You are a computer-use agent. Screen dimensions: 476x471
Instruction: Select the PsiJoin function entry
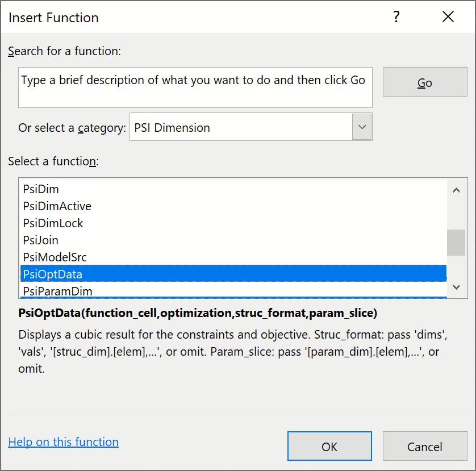pyautogui.click(x=40, y=240)
